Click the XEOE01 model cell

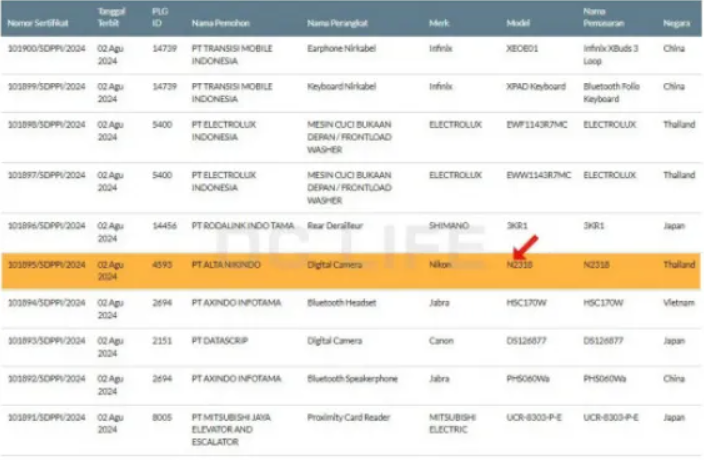pos(522,48)
